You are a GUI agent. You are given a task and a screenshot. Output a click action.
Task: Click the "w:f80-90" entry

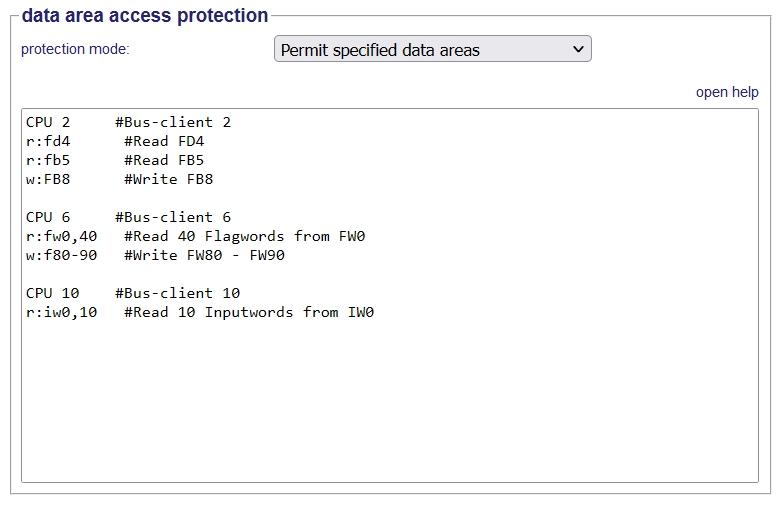(x=61, y=255)
